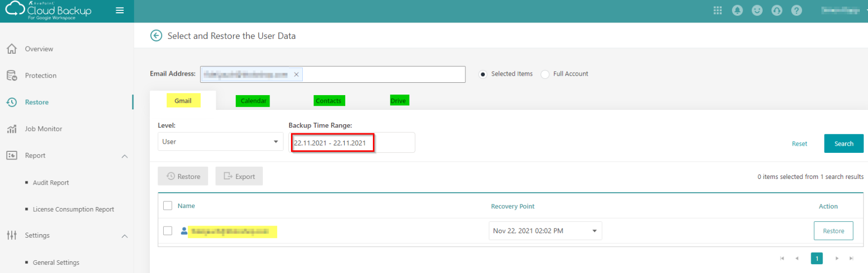Tick the checkbox for the user row
The height and width of the screenshot is (273, 868).
(x=168, y=231)
